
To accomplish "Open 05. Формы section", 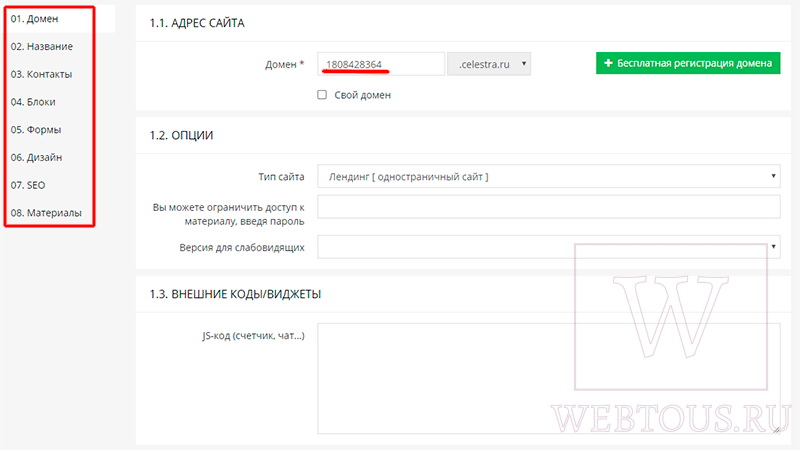I will [x=36, y=130].
